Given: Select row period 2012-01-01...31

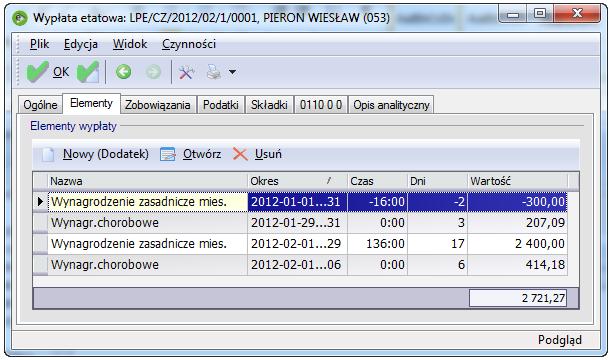Looking at the screenshot, I should click(x=297, y=202).
